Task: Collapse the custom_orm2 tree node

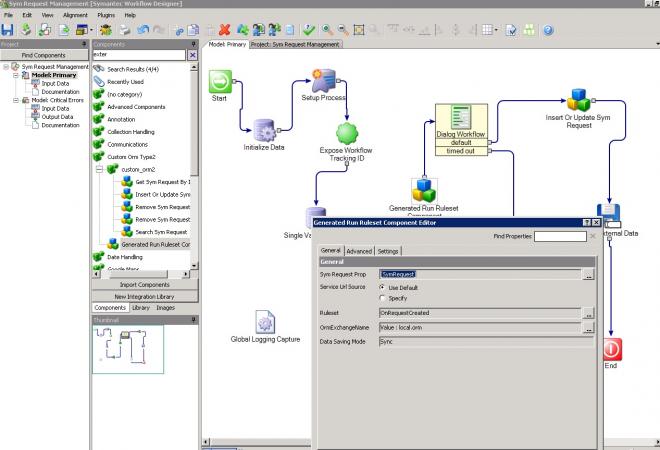Action: coord(99,169)
